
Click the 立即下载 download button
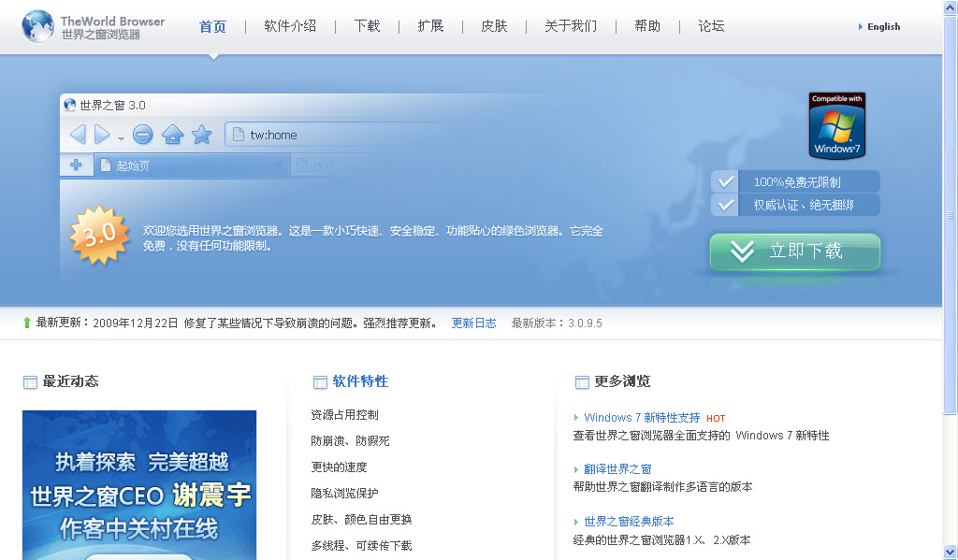pos(795,251)
